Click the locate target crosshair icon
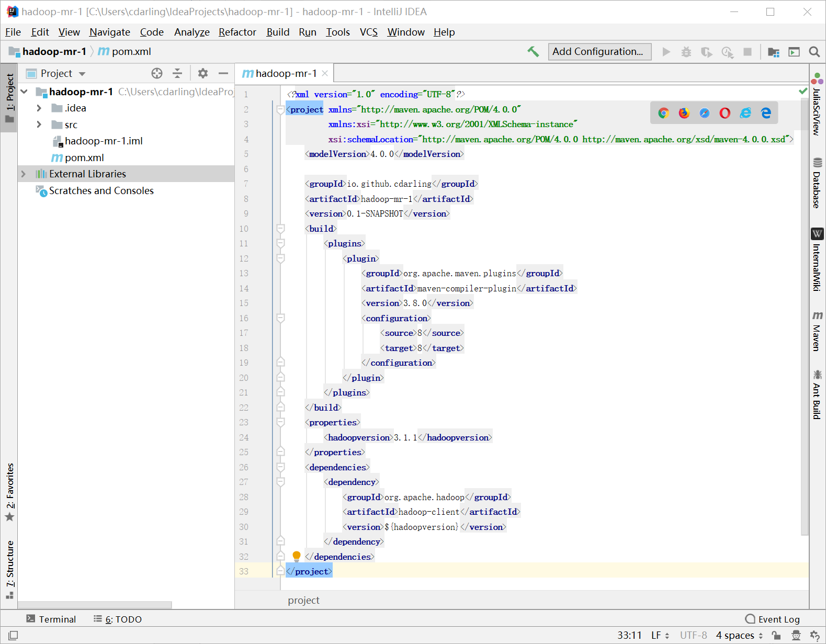Screen dimensions: 826x644 (157, 73)
